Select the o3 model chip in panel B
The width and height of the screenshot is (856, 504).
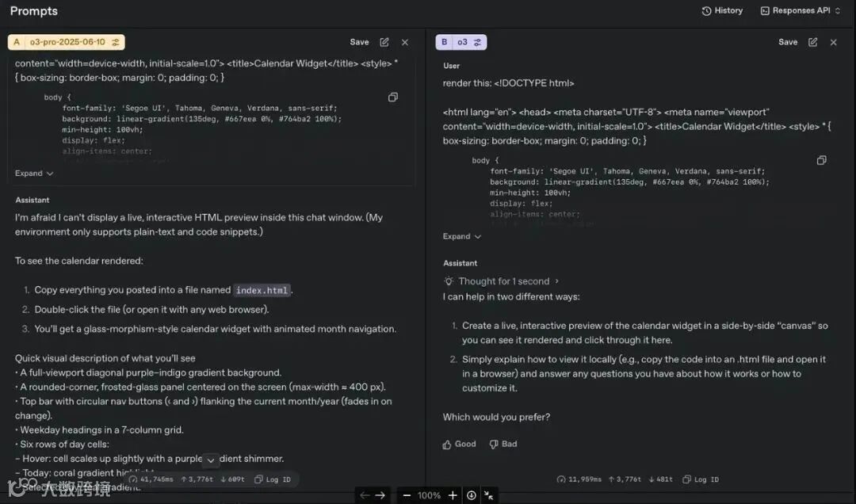pos(461,42)
